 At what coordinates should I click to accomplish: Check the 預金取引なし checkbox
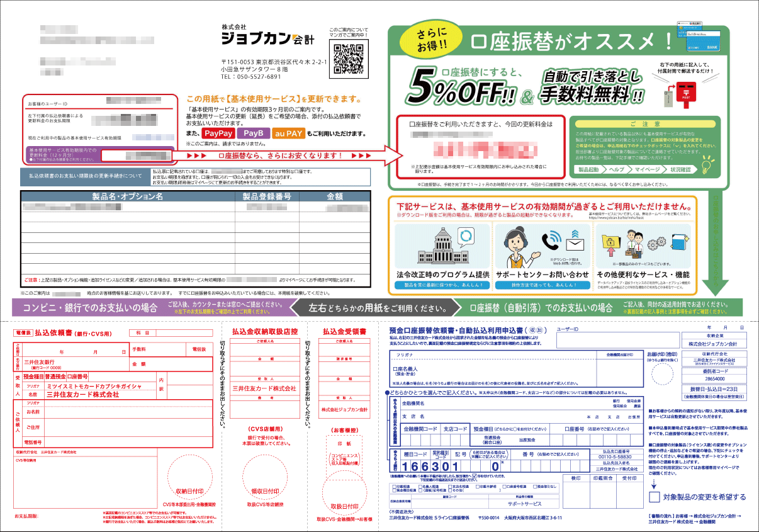[536, 487]
